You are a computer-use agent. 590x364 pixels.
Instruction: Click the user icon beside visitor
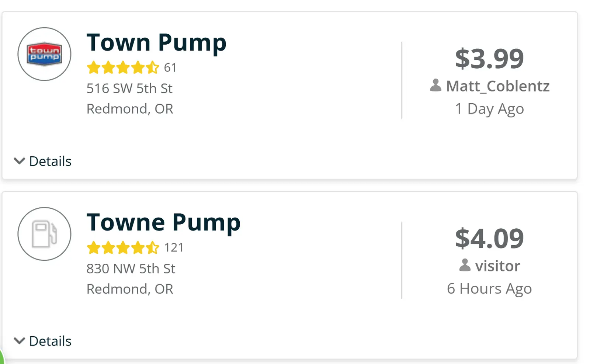tap(465, 266)
